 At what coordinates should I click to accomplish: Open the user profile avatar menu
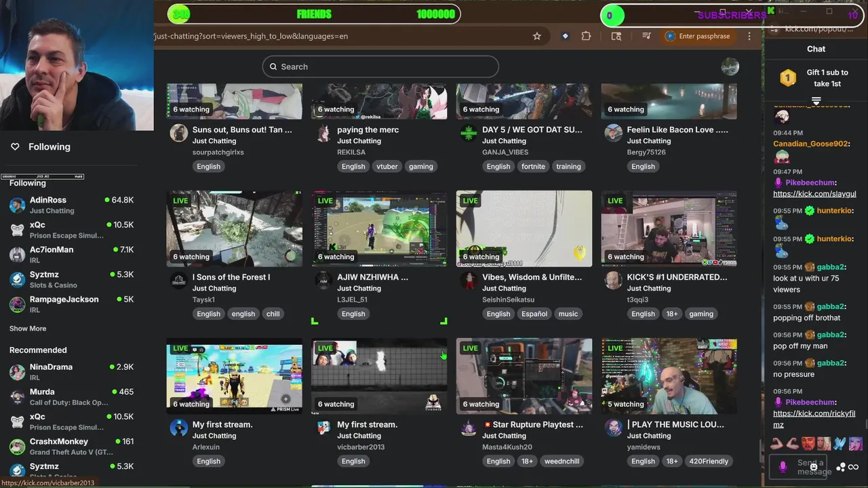tap(730, 66)
